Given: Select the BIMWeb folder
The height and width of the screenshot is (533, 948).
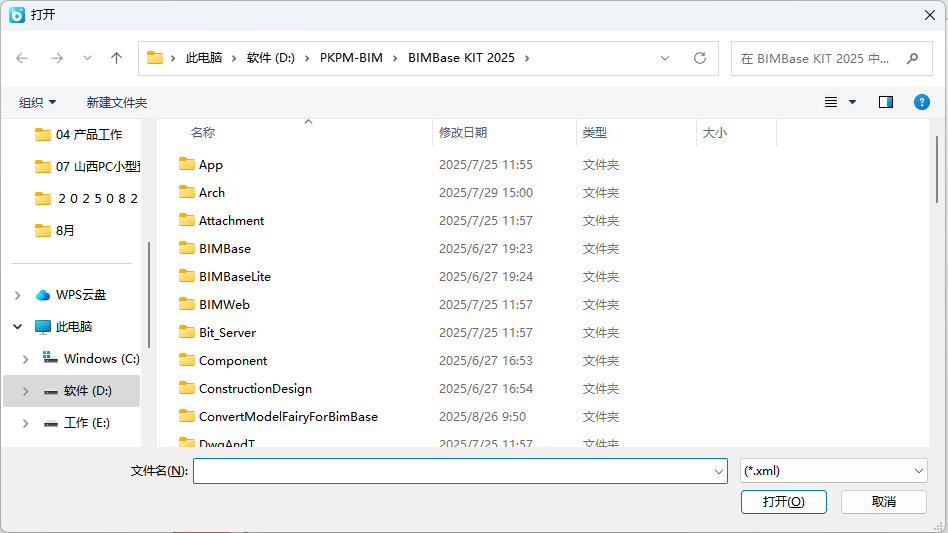Looking at the screenshot, I should [x=224, y=305].
